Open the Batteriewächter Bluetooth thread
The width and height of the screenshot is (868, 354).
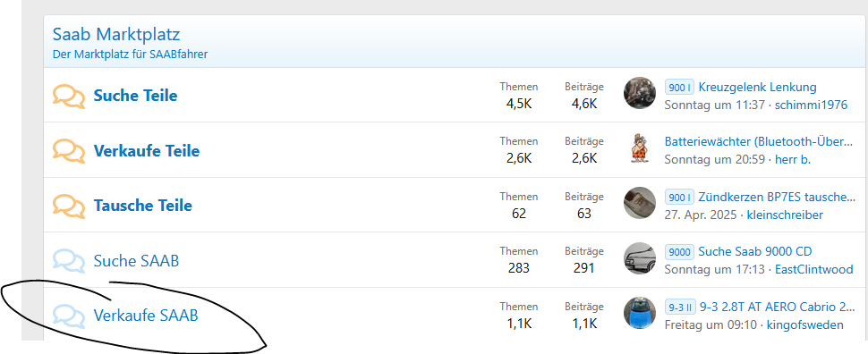pyautogui.click(x=759, y=142)
